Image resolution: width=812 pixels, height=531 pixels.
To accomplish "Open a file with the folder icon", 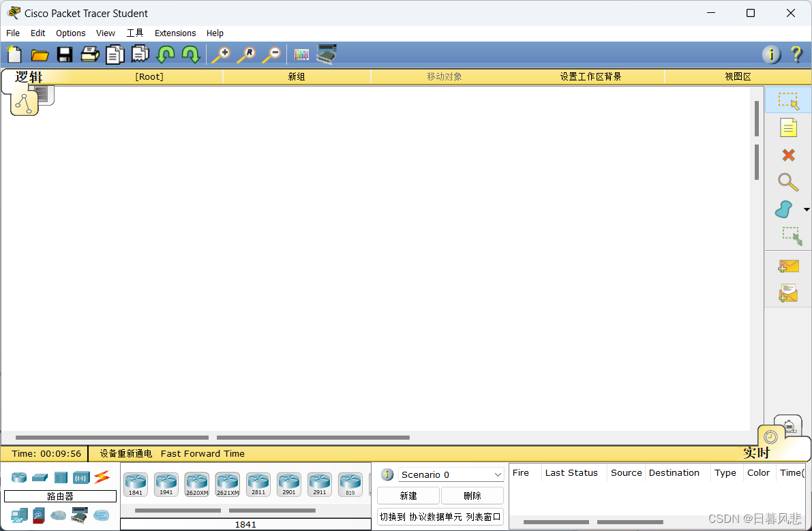I will point(40,55).
